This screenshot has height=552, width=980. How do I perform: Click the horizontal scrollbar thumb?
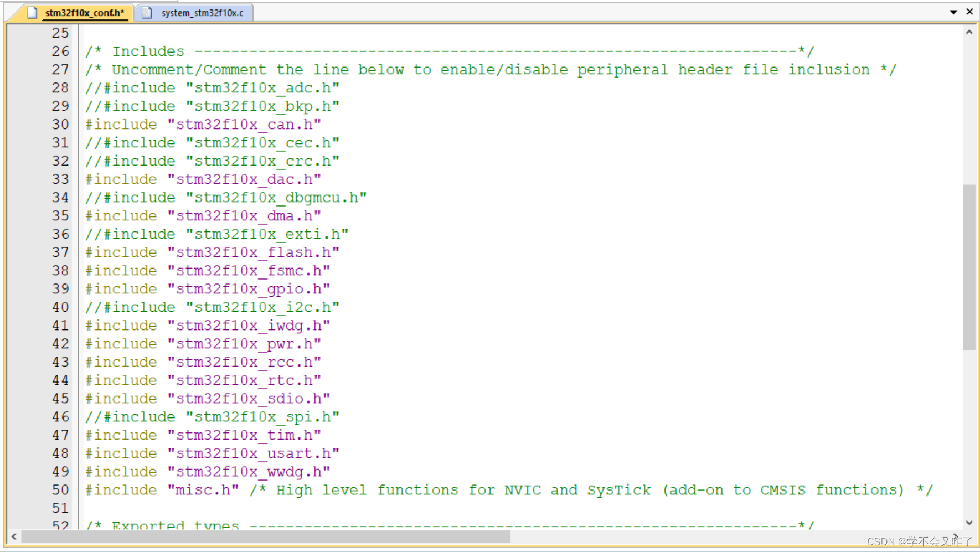(x=265, y=536)
